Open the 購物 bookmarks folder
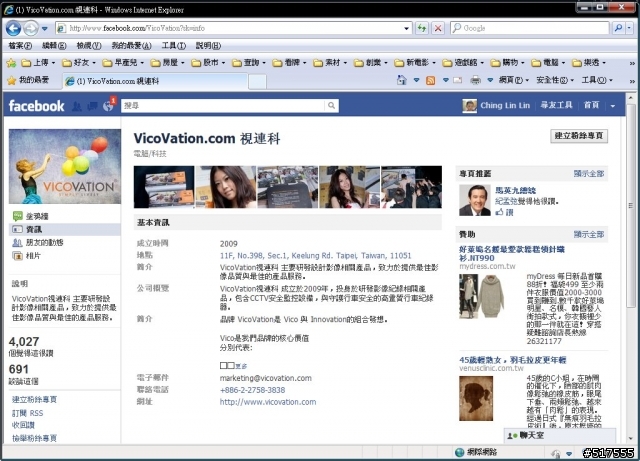 coord(507,62)
